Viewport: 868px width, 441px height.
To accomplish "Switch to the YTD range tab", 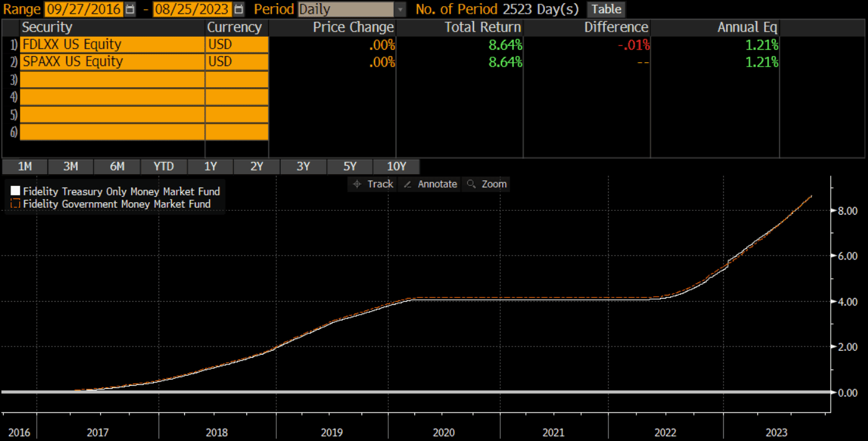I will tap(163, 167).
